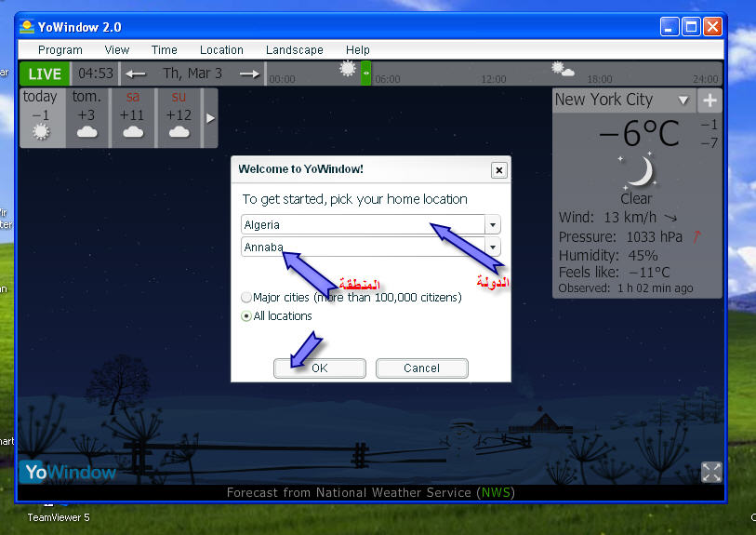Click the Feels like: -11°C line

[x=615, y=273]
